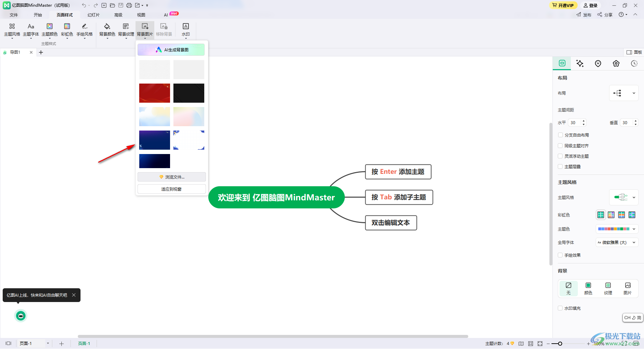The width and height of the screenshot is (644, 349).
Task: Switch to the AI sparkle panel tab
Action: (580, 63)
